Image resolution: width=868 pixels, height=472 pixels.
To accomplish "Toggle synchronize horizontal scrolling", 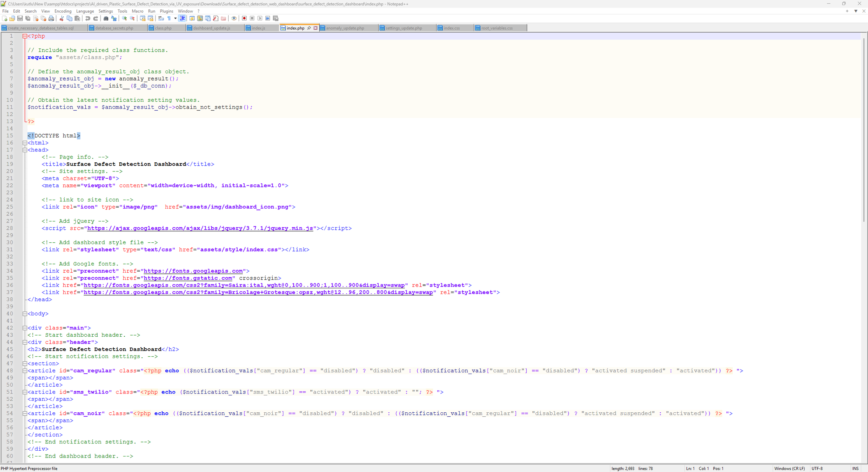I will [150, 18].
